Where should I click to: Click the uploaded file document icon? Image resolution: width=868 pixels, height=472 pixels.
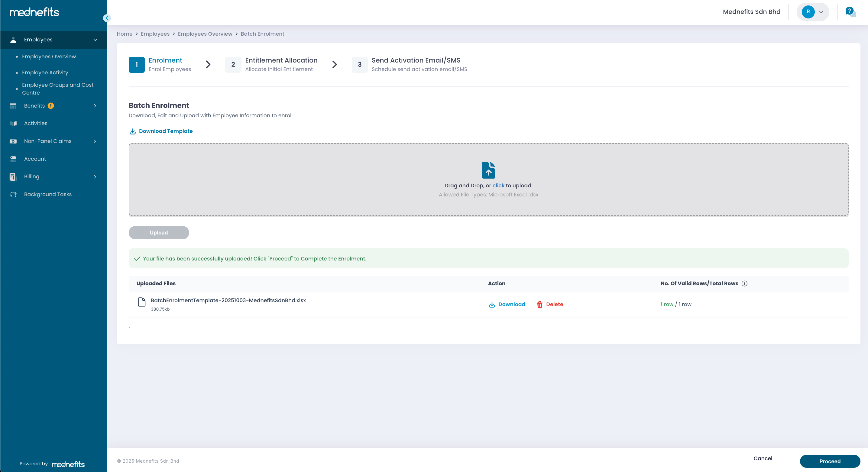click(142, 302)
